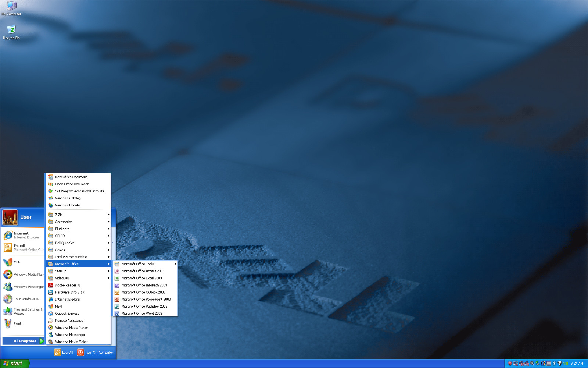Click the All Programs button
This screenshot has width=588, height=368.
[x=23, y=341]
